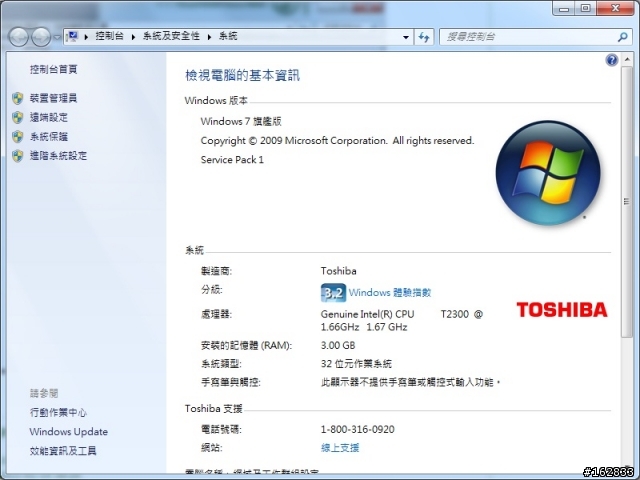Viewport: 640px width, 480px height.
Task: Open the 線上支援 website link
Action: click(340, 448)
